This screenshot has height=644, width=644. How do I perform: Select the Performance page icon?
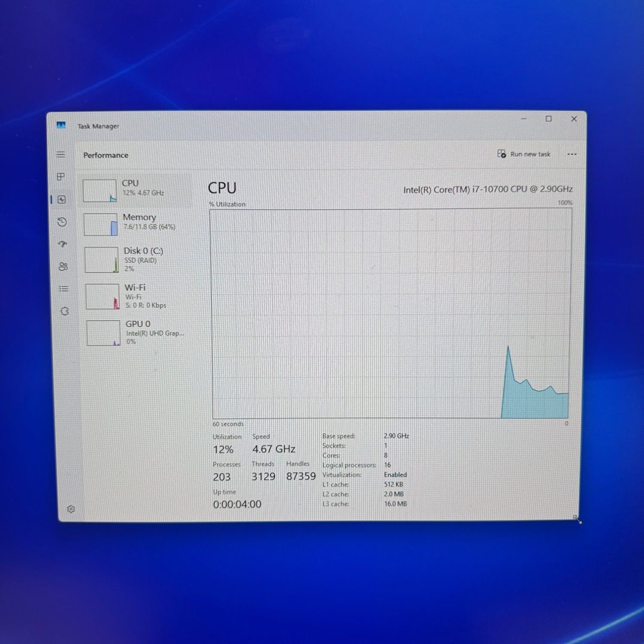[x=62, y=200]
